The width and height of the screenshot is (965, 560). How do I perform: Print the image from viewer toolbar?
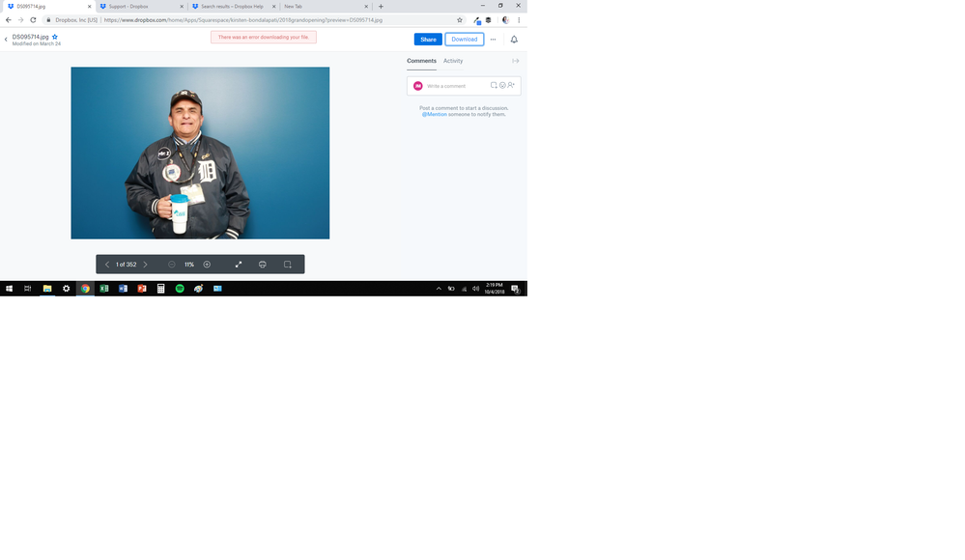262,265
